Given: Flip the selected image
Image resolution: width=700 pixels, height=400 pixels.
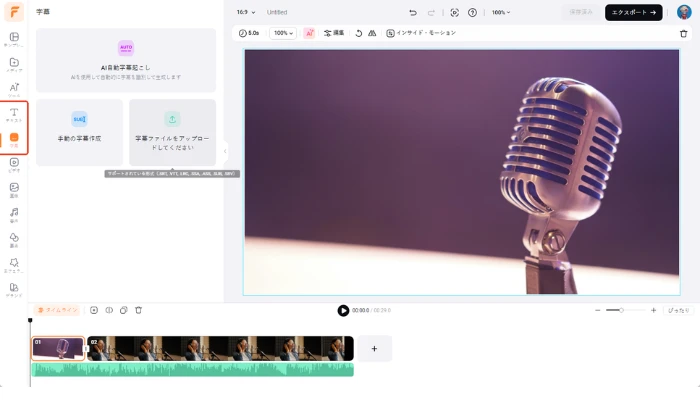Looking at the screenshot, I should point(372,33).
